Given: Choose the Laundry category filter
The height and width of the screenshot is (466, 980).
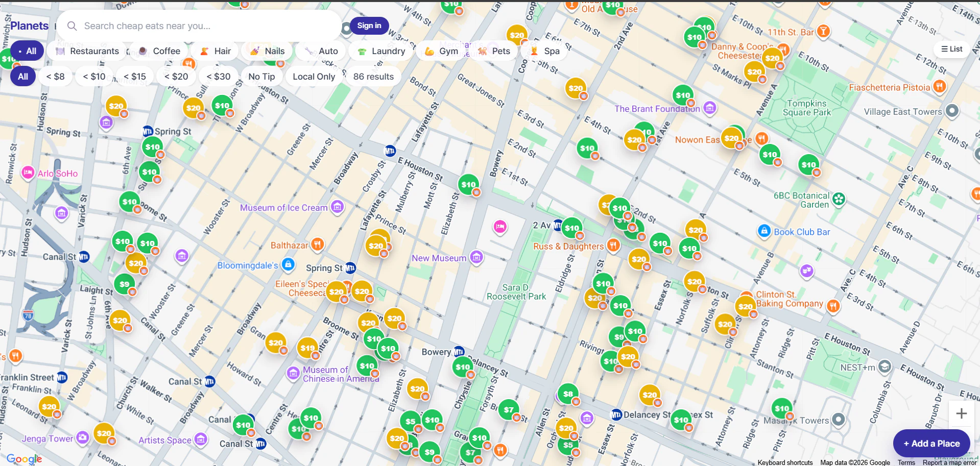Looking at the screenshot, I should 381,51.
